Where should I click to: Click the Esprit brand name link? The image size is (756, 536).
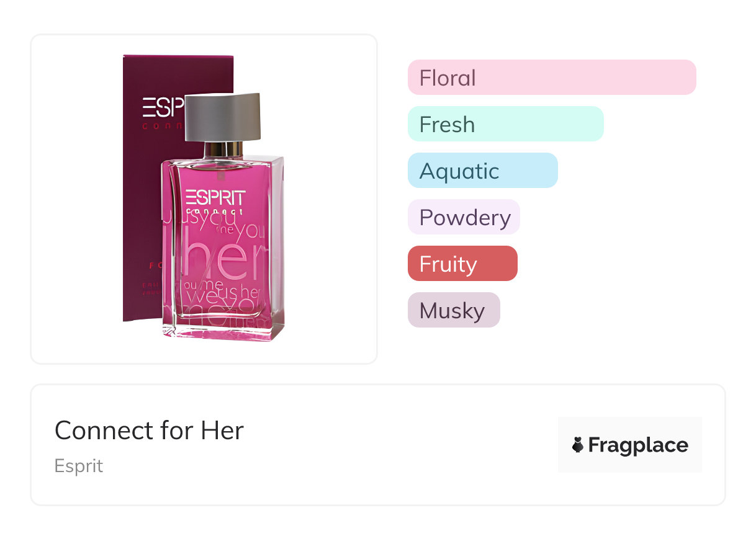[79, 466]
